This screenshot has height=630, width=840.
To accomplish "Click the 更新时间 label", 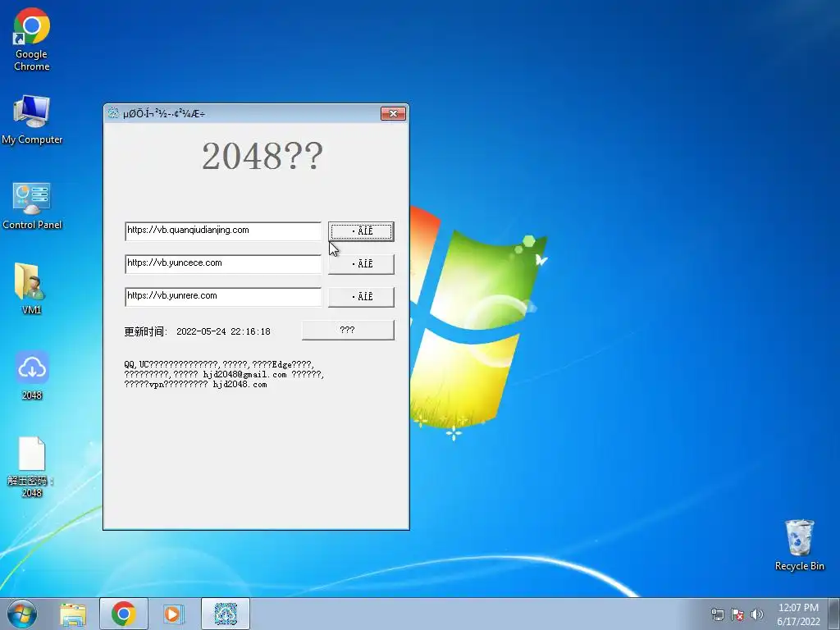I will pos(146,331).
